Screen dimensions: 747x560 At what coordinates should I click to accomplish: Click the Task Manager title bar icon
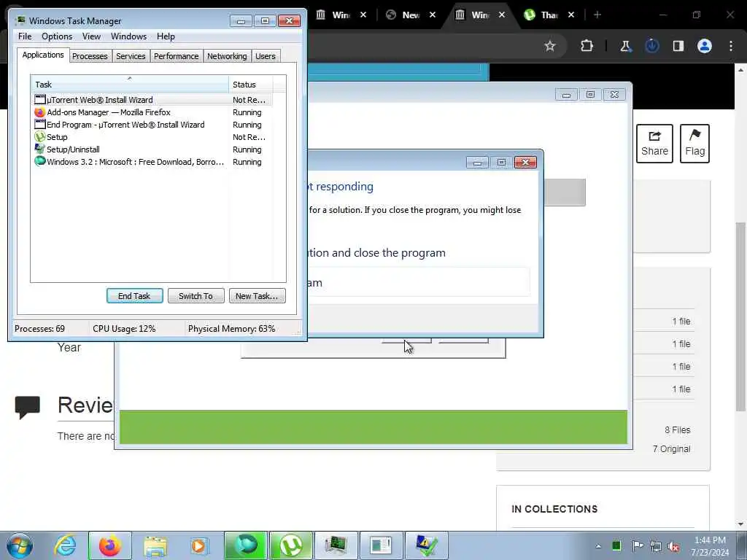pos(20,20)
